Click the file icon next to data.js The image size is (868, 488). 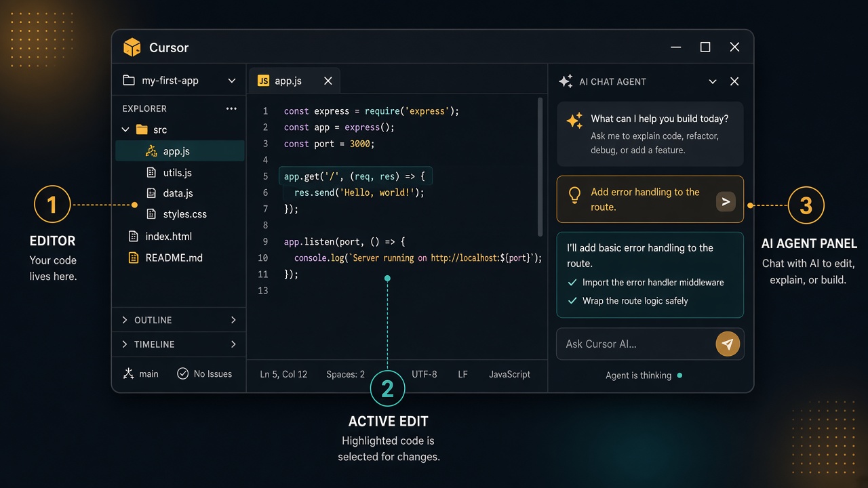click(x=151, y=193)
